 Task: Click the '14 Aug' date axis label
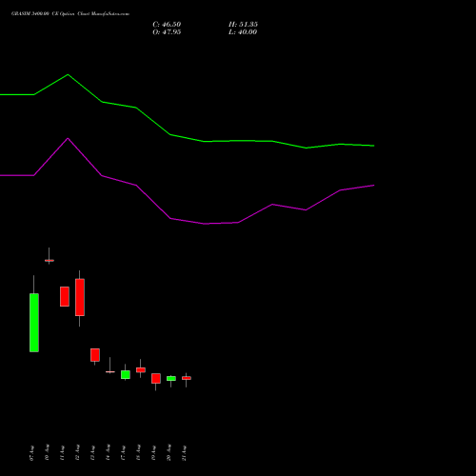coord(108,452)
